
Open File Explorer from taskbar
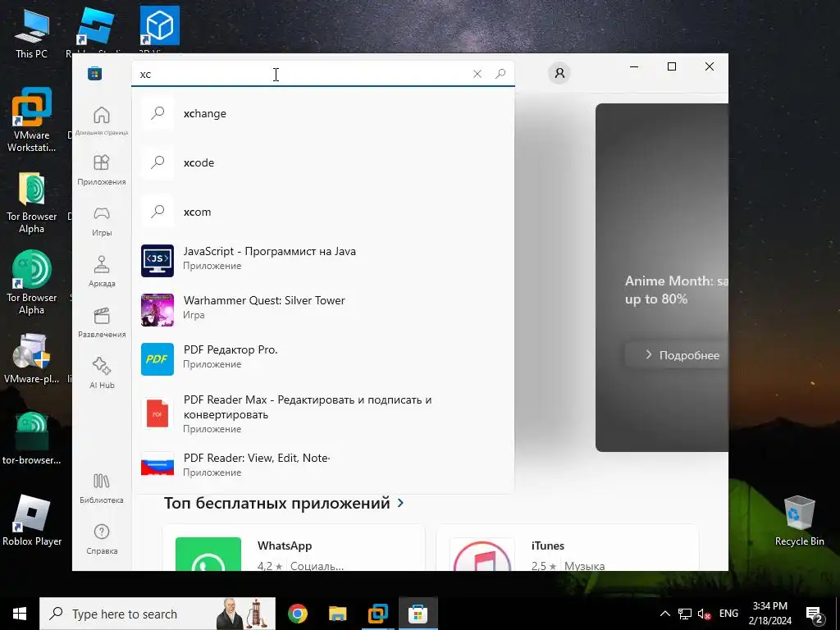click(x=337, y=614)
